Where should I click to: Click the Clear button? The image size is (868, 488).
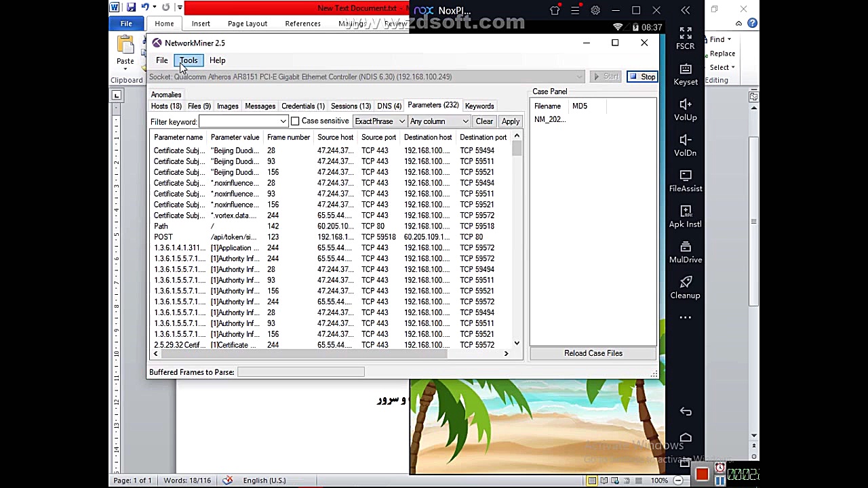(484, 121)
